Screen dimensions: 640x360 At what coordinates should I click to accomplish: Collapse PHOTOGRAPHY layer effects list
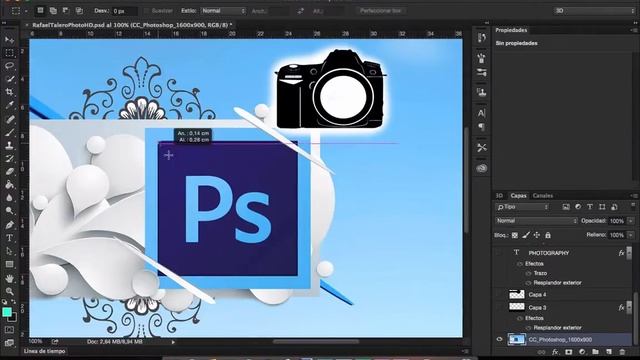pyautogui.click(x=629, y=253)
